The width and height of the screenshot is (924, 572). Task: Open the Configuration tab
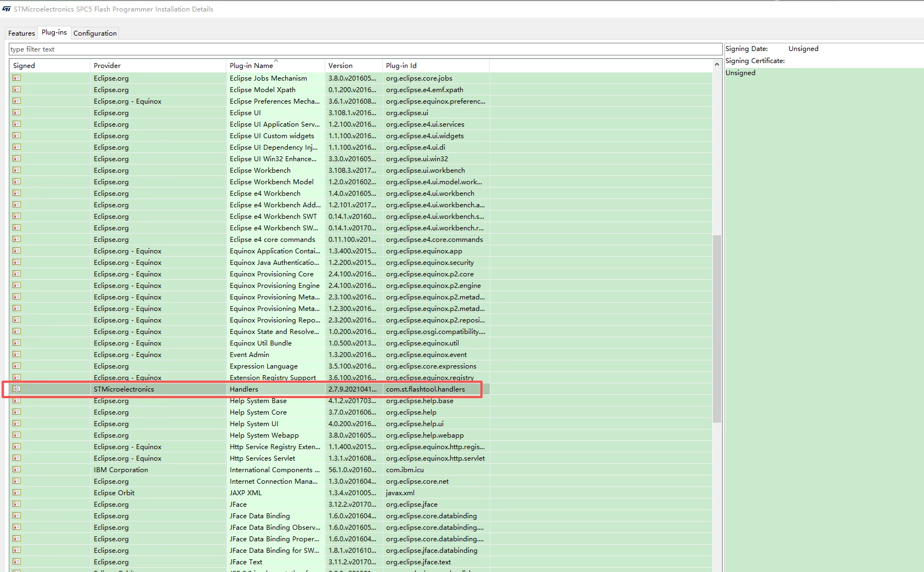[95, 33]
